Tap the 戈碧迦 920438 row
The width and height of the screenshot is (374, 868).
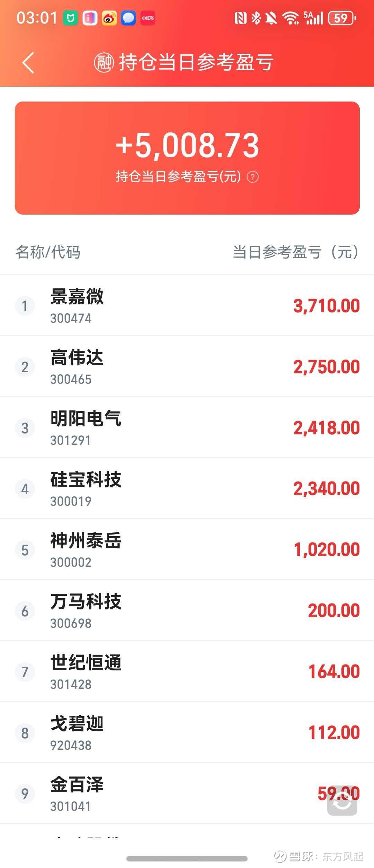coord(187,732)
